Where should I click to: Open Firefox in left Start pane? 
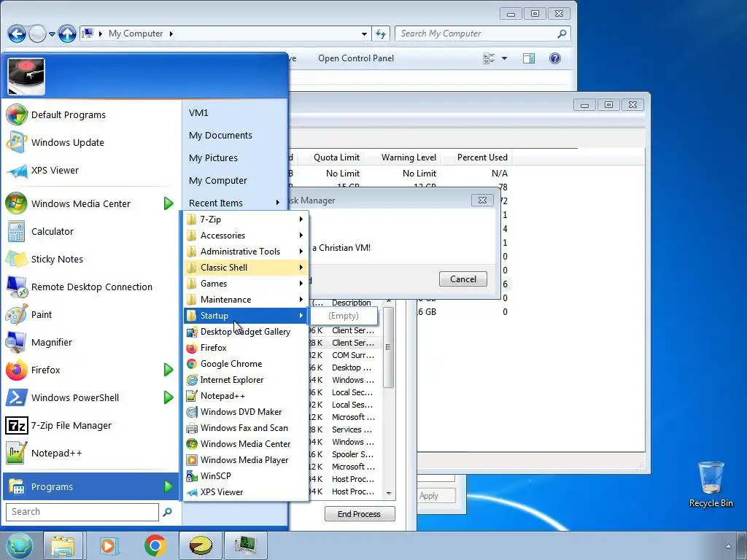click(x=90, y=370)
